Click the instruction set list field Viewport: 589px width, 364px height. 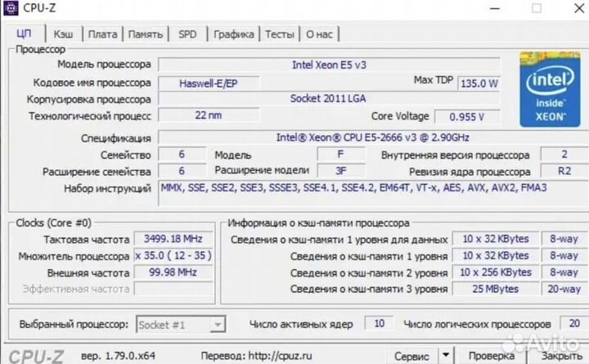(x=373, y=193)
